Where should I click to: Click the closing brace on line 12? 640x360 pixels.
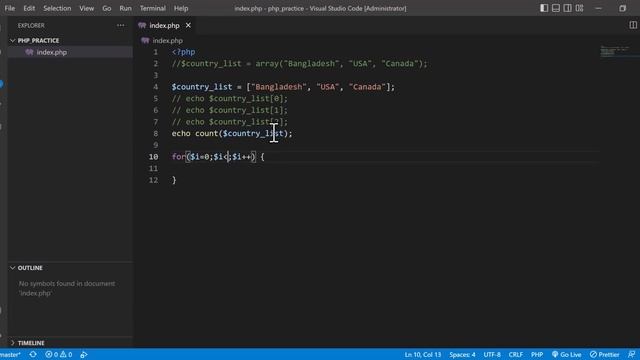[x=174, y=180]
